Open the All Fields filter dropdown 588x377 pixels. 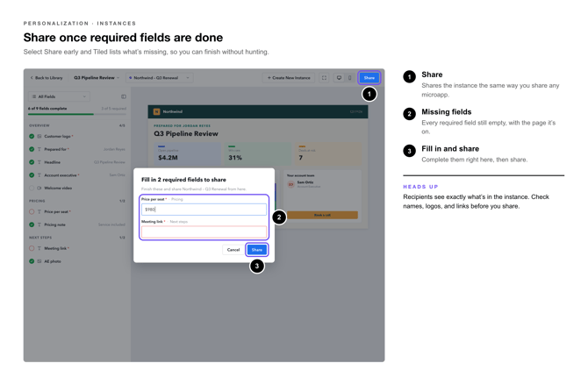click(59, 96)
